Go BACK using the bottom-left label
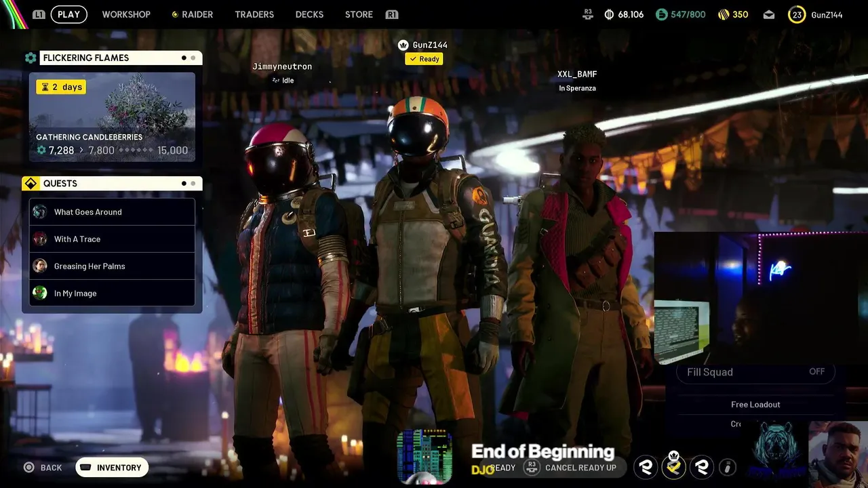This screenshot has height=488, width=868. point(51,468)
